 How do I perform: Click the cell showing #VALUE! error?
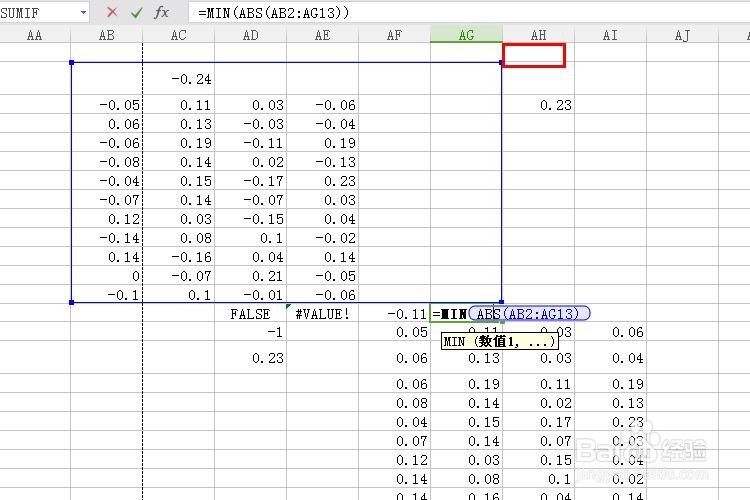pyautogui.click(x=322, y=314)
